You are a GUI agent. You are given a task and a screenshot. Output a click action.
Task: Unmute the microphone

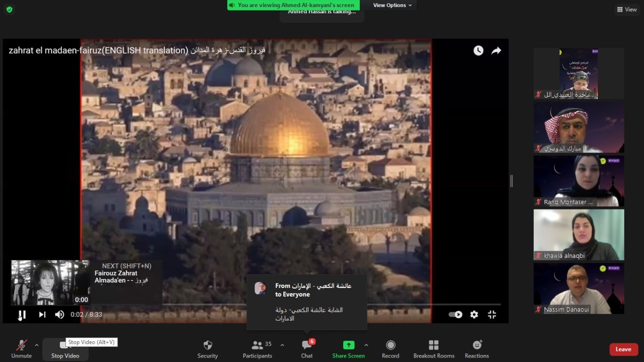pyautogui.click(x=21, y=348)
